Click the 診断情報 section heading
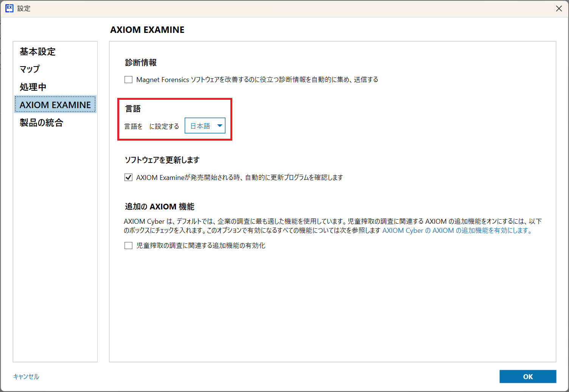Viewport: 569px width, 392px height. coord(141,62)
